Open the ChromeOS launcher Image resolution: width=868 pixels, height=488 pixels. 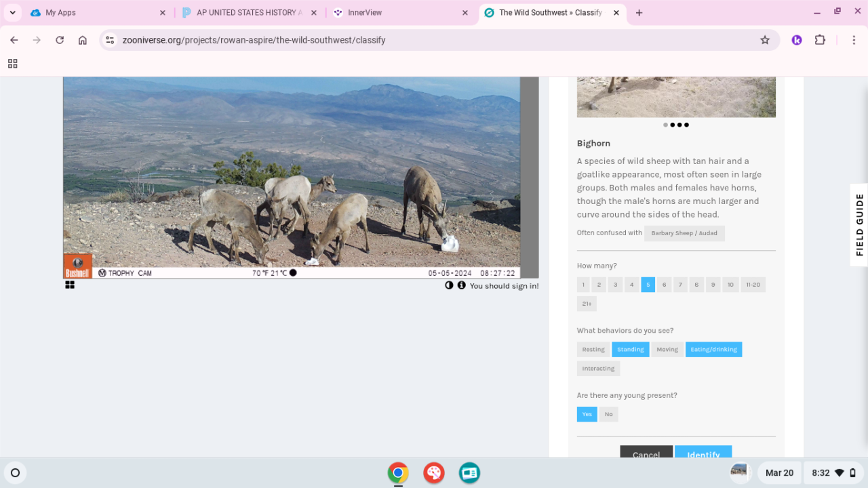pyautogui.click(x=16, y=472)
